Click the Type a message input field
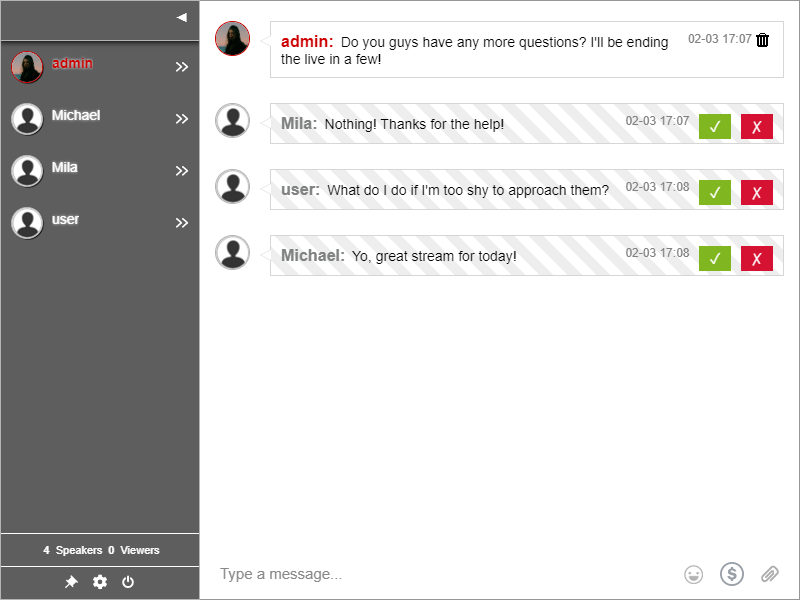 coord(400,574)
